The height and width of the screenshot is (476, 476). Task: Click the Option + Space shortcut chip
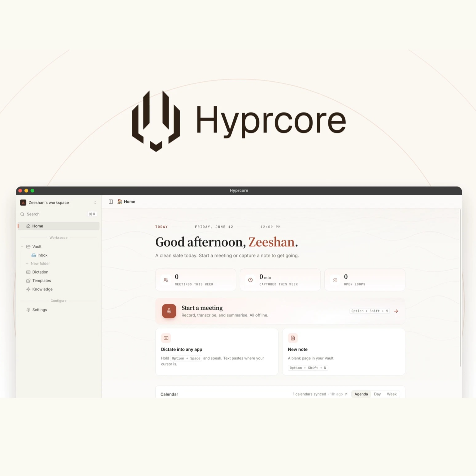tap(186, 358)
